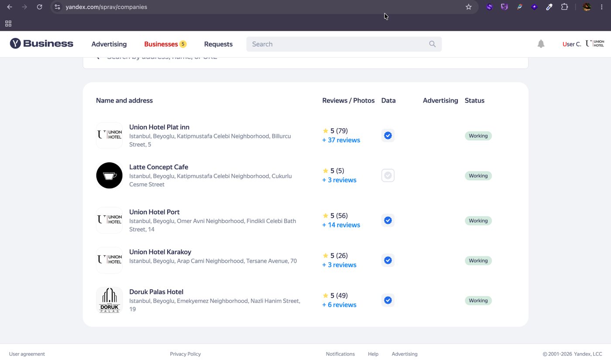This screenshot has width=611, height=364.
Task: Open the browser profile avatar
Action: click(587, 7)
